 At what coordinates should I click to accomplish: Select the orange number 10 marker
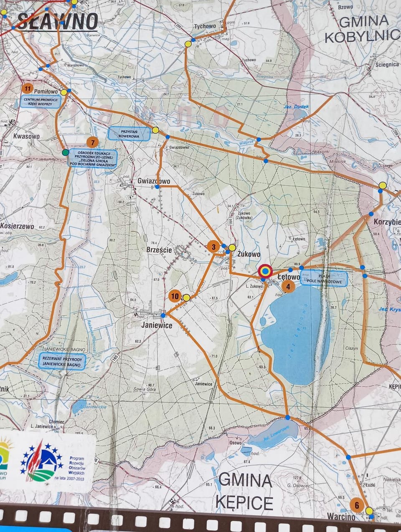tap(175, 297)
